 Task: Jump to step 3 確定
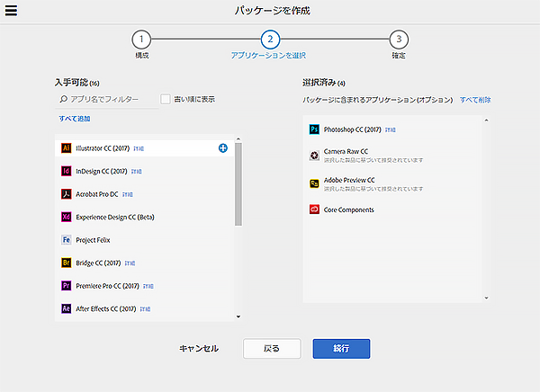coord(399,40)
